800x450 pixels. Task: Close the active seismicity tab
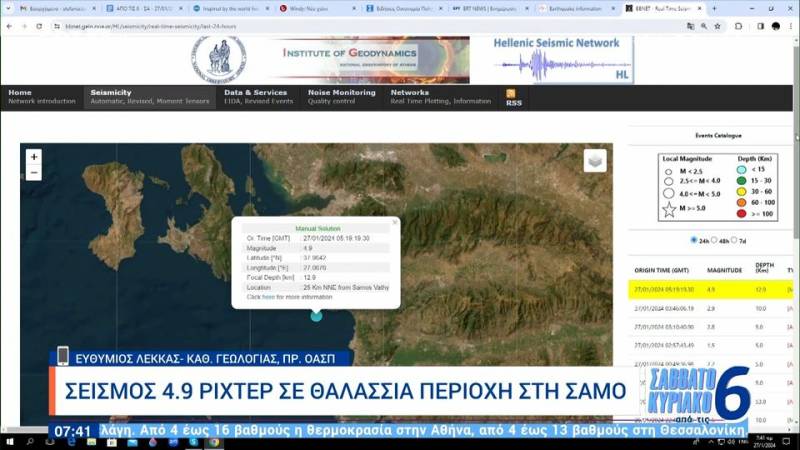[x=699, y=9]
